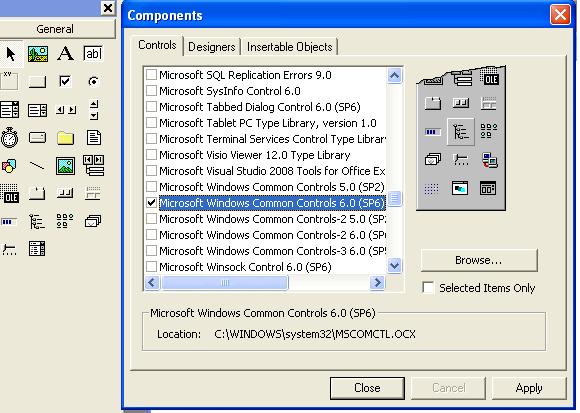Click the scroll left arrow of components list
Viewport: 580px width, 413px height.
click(152, 283)
